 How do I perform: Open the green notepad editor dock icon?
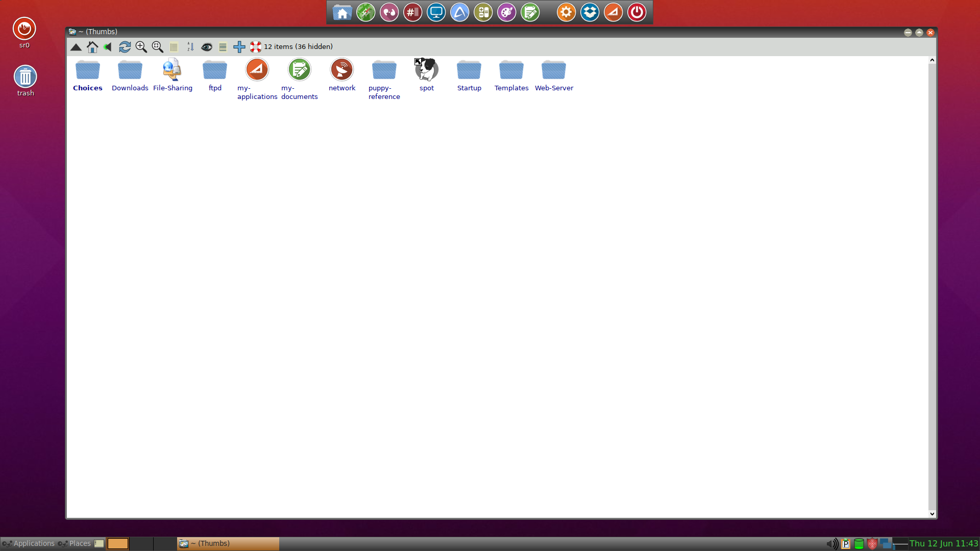[530, 12]
